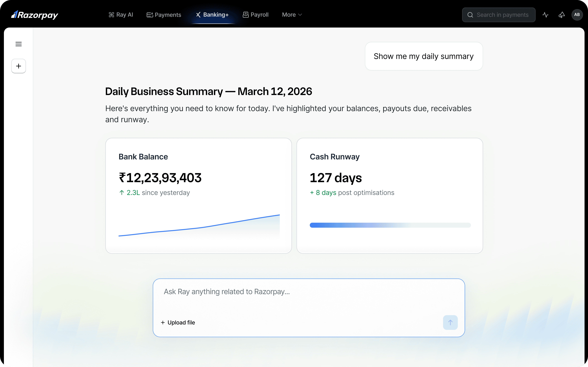588x367 pixels.
Task: Click the search magnifier icon
Action: pos(470,15)
